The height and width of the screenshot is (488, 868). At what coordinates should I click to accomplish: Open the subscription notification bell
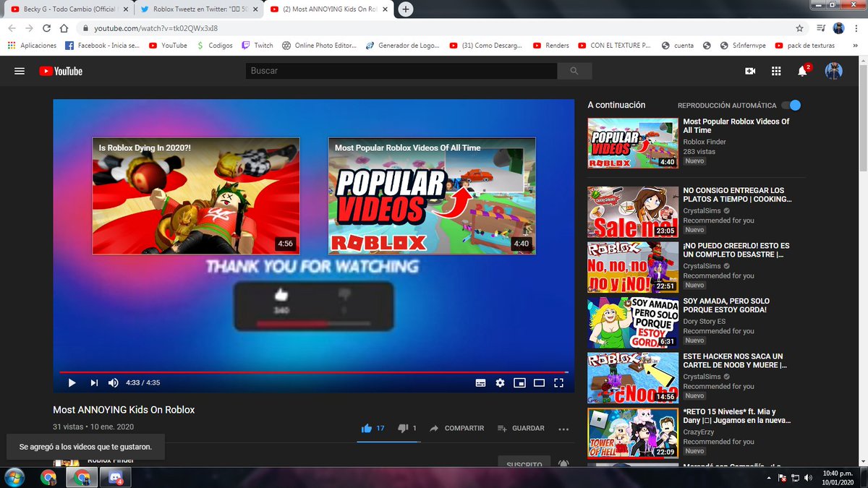[563, 463]
